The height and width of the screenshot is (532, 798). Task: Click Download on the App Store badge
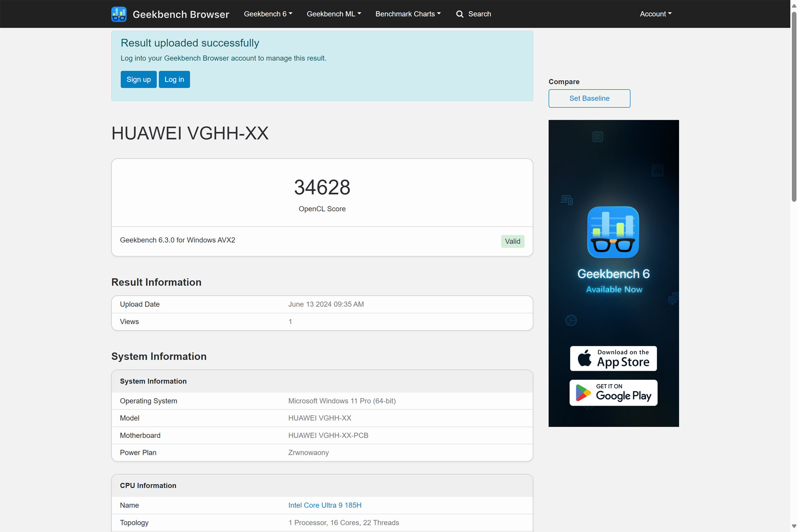pyautogui.click(x=613, y=358)
